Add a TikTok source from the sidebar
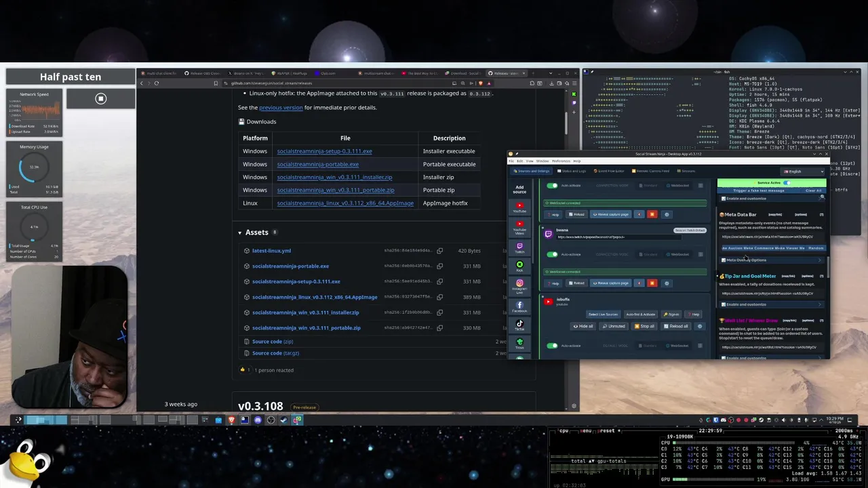 click(519, 325)
